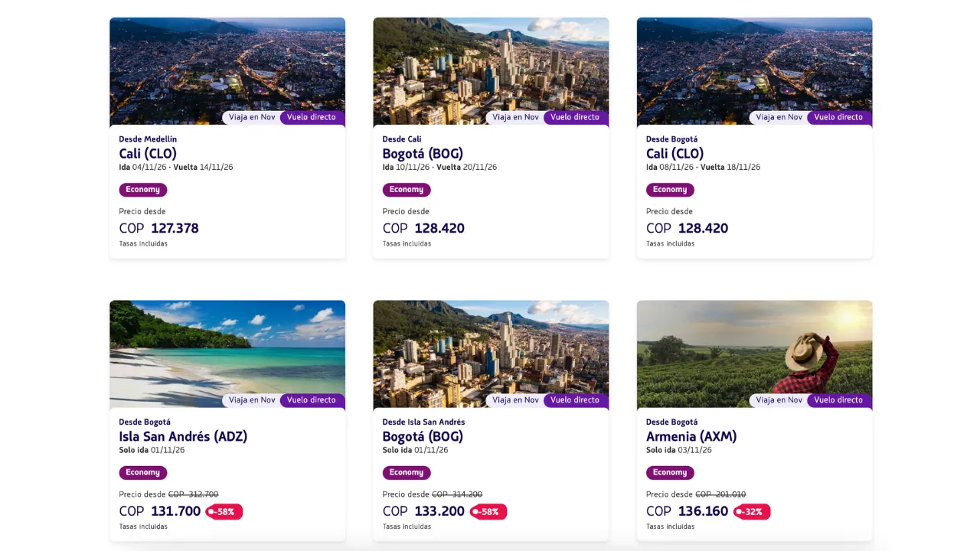Image resolution: width=980 pixels, height=551 pixels.
Task: Click the -32% discount tag on Armenia card
Action: pyautogui.click(x=752, y=512)
